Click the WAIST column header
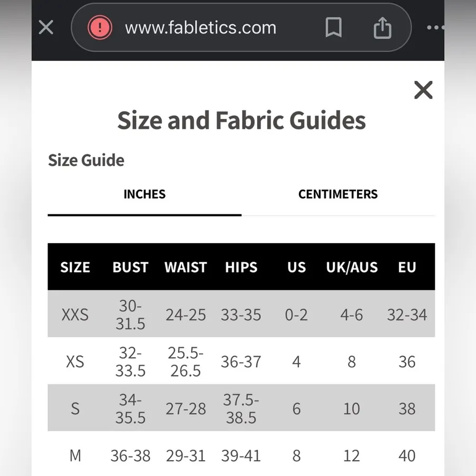 (x=186, y=267)
